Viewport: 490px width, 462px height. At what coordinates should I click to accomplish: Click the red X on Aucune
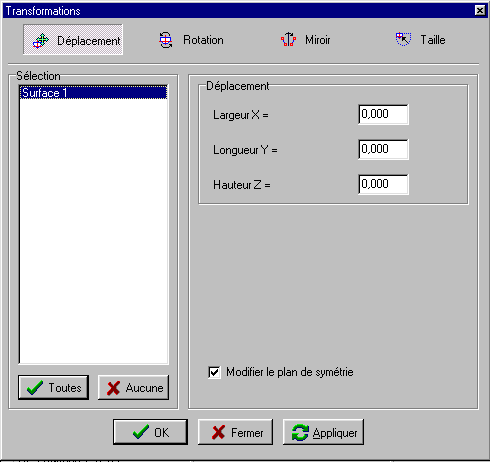113,388
